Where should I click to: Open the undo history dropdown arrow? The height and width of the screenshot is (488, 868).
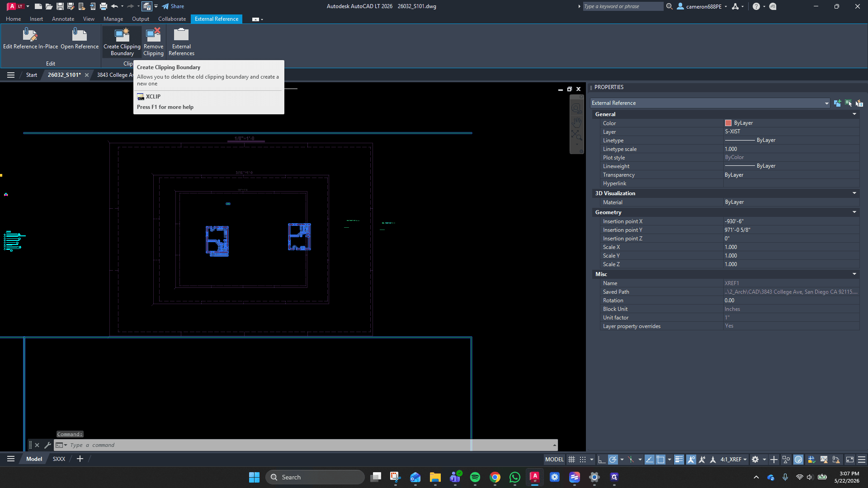[x=123, y=6]
